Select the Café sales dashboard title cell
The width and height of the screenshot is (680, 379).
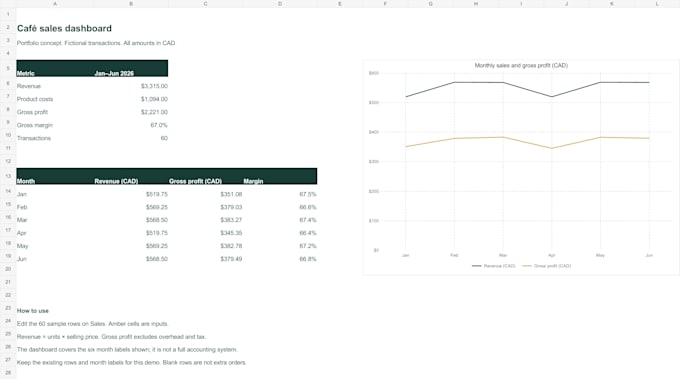tap(64, 29)
